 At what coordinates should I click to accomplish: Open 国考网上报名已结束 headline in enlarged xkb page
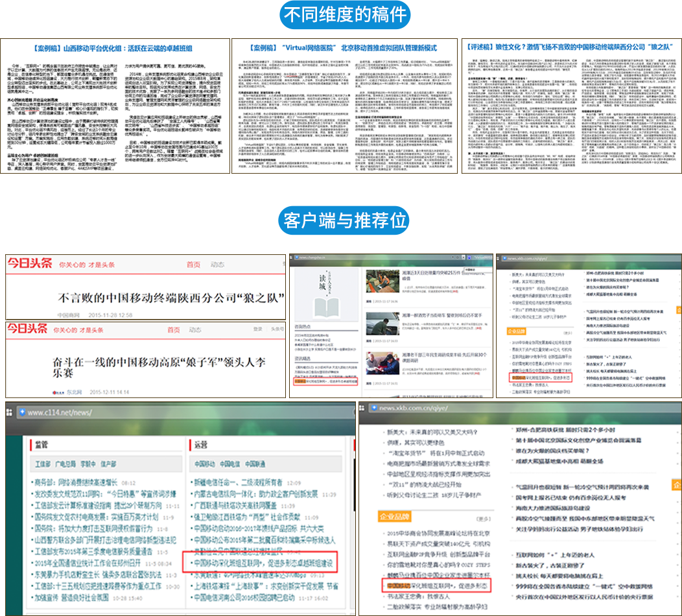pos(571,498)
